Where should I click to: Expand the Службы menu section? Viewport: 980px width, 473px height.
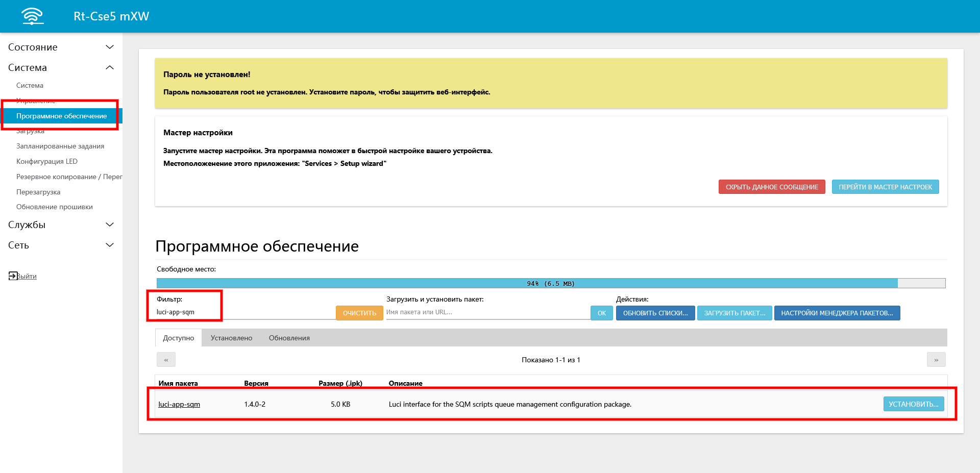(x=61, y=225)
